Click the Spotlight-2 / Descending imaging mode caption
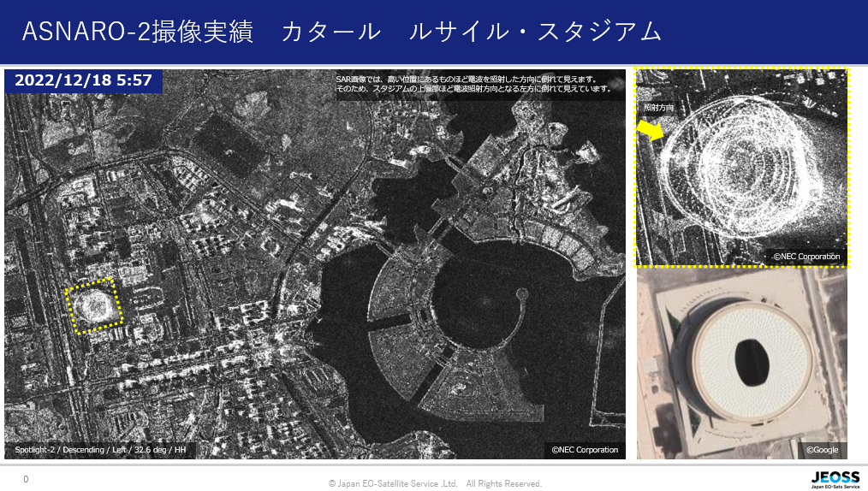 click(101, 450)
